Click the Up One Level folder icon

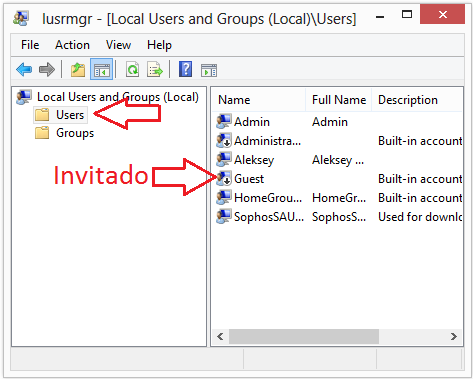pos(78,70)
